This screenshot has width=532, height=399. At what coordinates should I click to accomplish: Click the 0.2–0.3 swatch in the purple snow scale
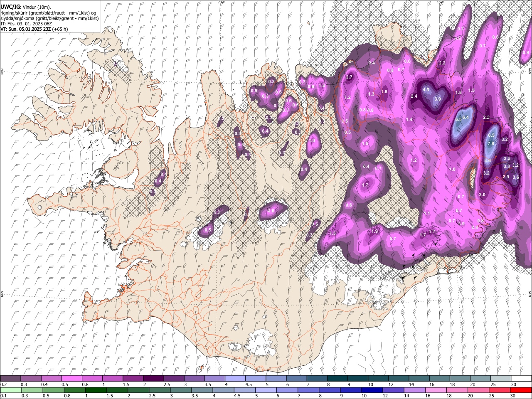(x=10, y=379)
